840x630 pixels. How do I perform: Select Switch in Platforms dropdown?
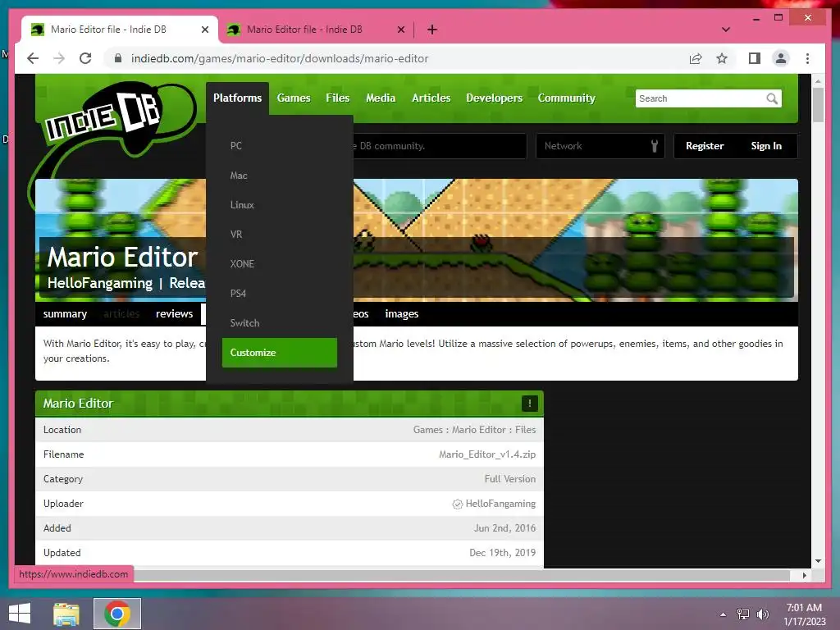[280, 322]
